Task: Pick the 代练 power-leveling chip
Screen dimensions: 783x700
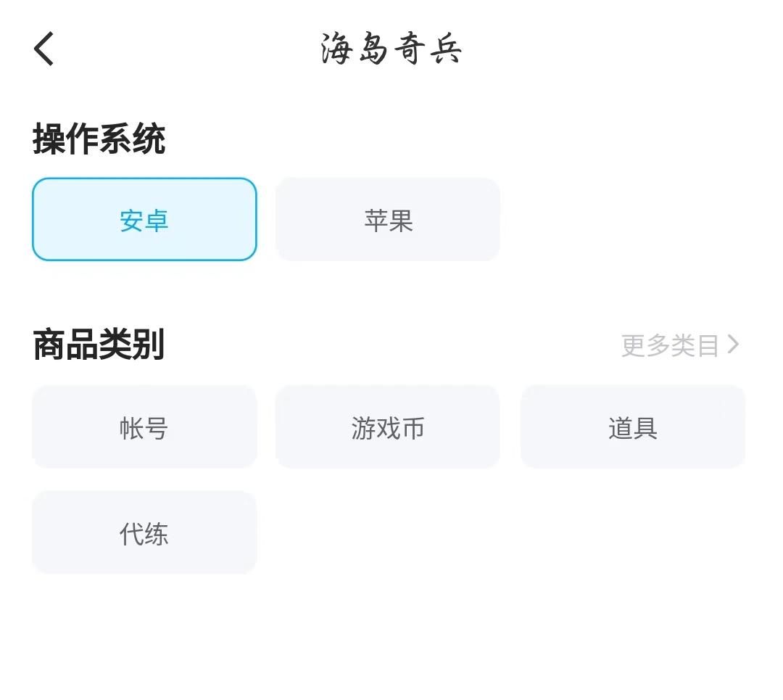Action: (x=144, y=533)
